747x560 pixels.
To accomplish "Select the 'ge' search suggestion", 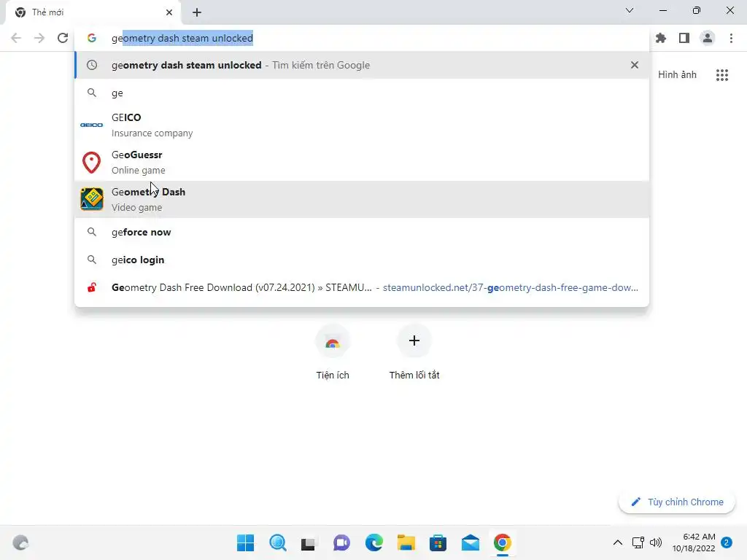I will (x=362, y=93).
